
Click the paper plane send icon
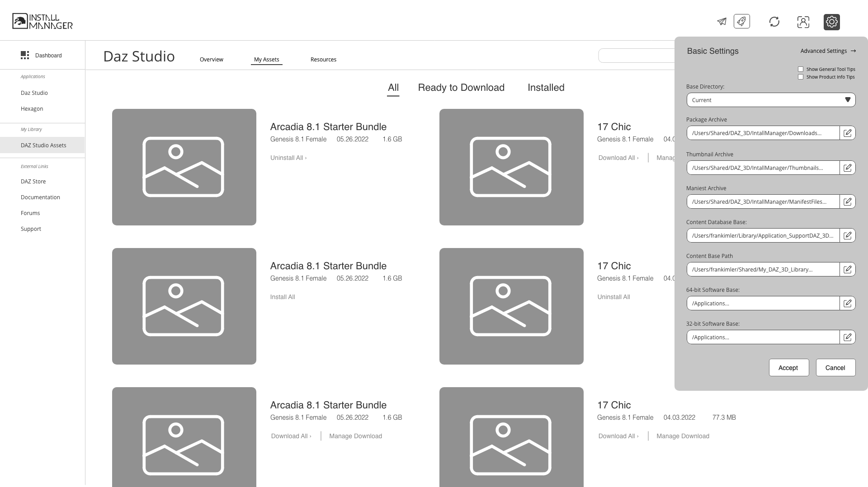(722, 22)
